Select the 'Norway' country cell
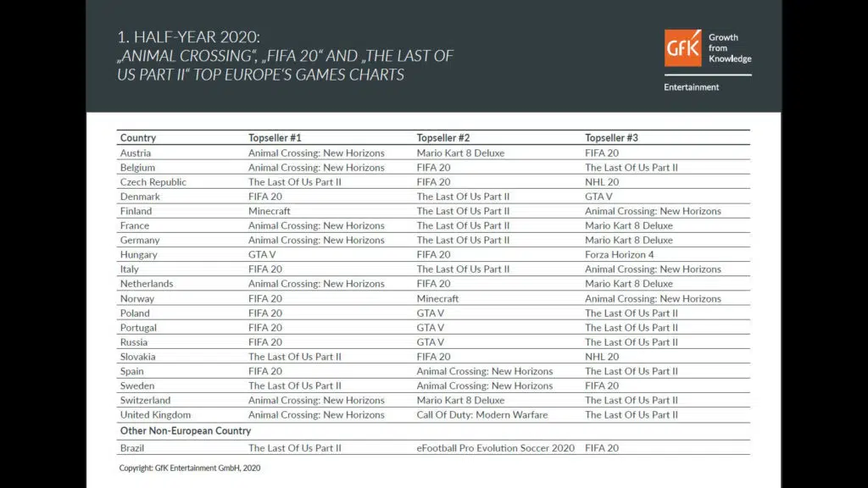This screenshot has height=488, width=868. click(x=136, y=298)
